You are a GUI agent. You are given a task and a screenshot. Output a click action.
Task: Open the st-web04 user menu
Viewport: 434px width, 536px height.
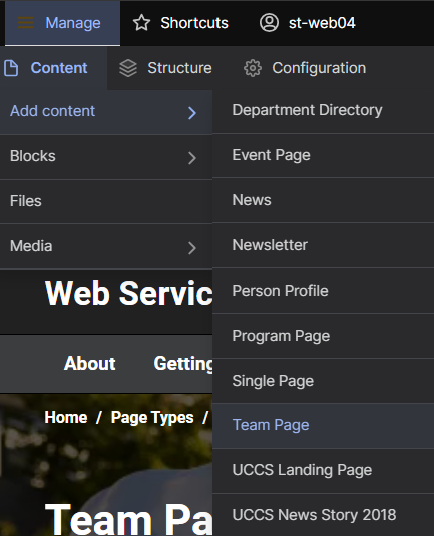(308, 23)
